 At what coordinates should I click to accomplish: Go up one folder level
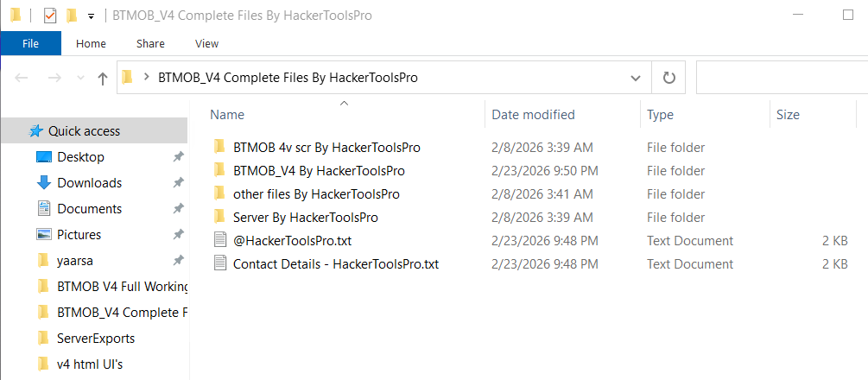coord(103,78)
